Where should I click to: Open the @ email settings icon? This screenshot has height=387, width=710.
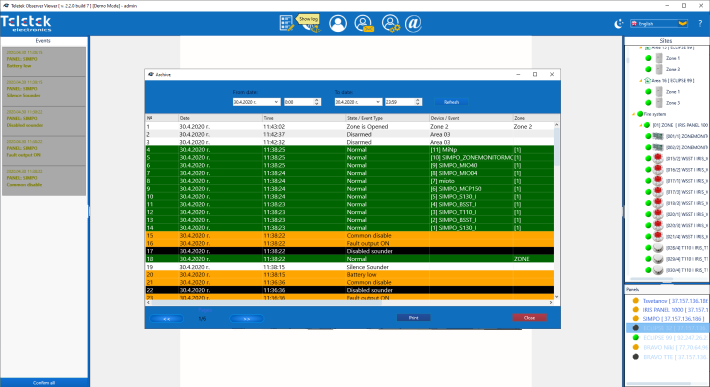(413, 23)
